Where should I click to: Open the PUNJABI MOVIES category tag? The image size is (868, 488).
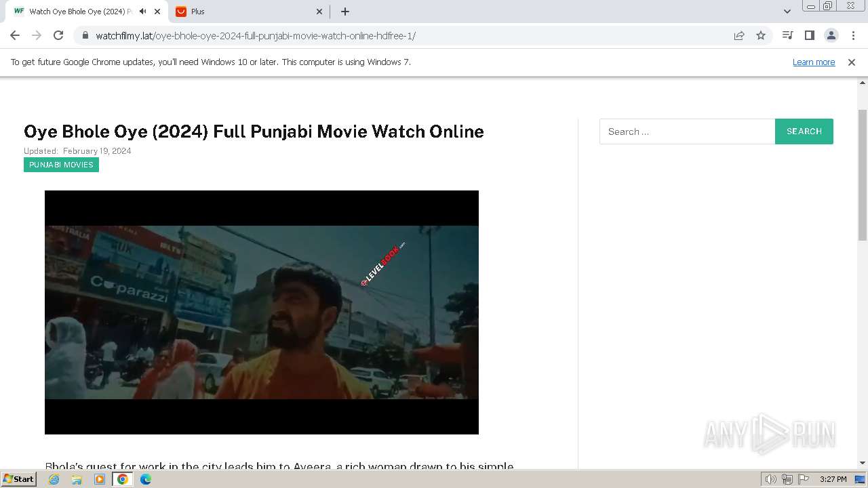coord(61,165)
